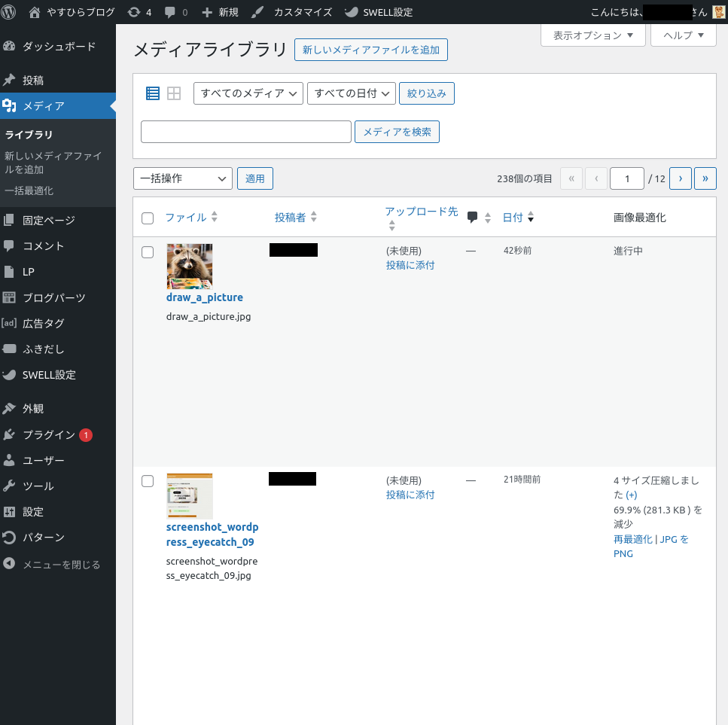Open the WordPress logo menu
This screenshot has height=725, width=728.
point(8,12)
